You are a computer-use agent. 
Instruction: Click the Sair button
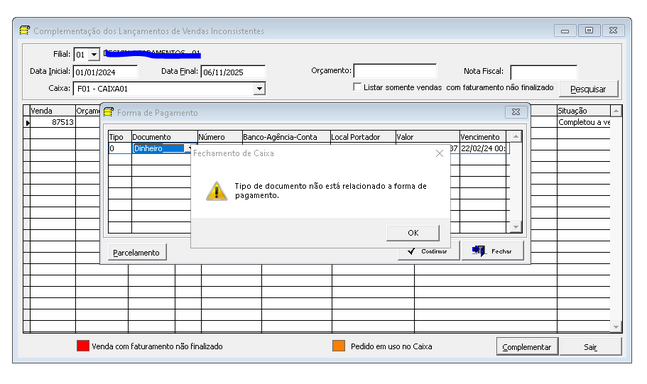590,347
